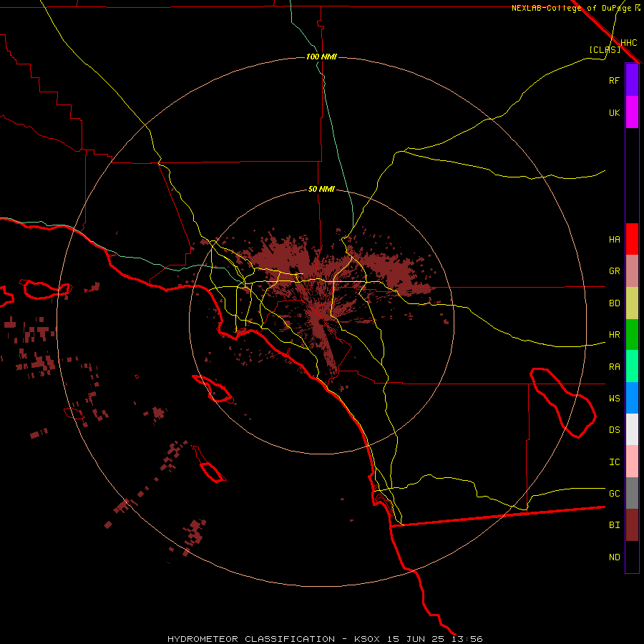Click the WS blue legend swatch
Viewport: 644px width, 644px height.
pyautogui.click(x=632, y=398)
